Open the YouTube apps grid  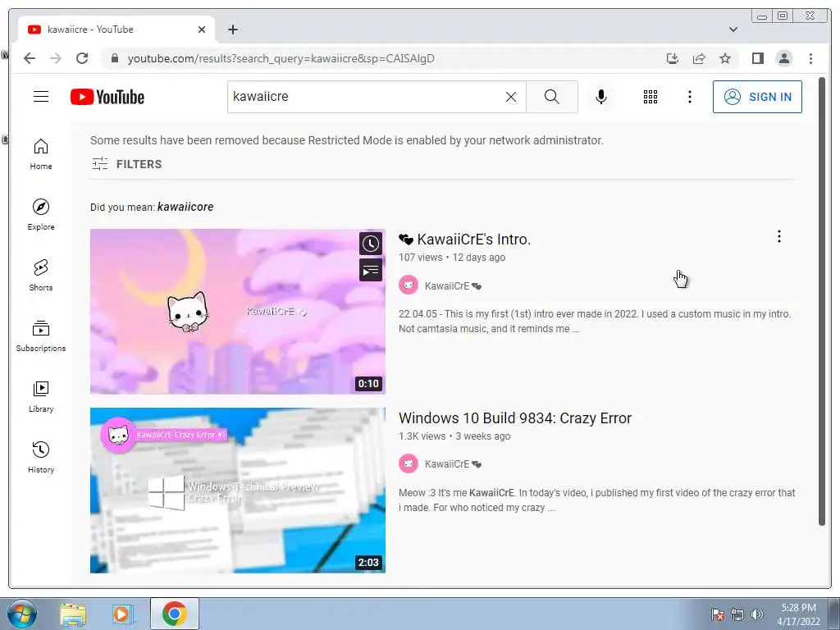point(651,97)
